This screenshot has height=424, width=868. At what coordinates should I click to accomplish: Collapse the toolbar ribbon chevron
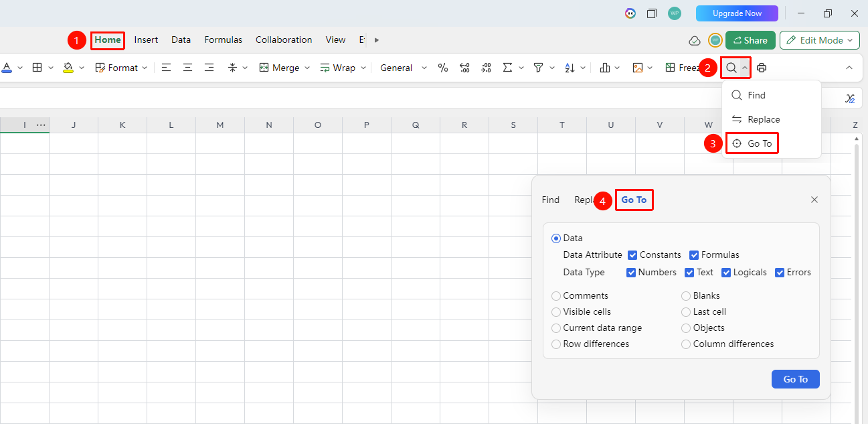click(849, 68)
